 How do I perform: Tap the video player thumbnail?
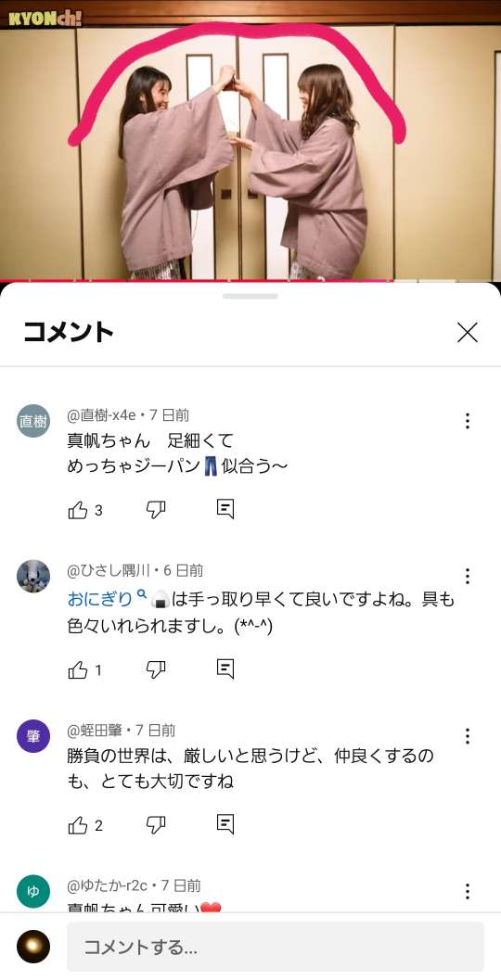click(250, 140)
